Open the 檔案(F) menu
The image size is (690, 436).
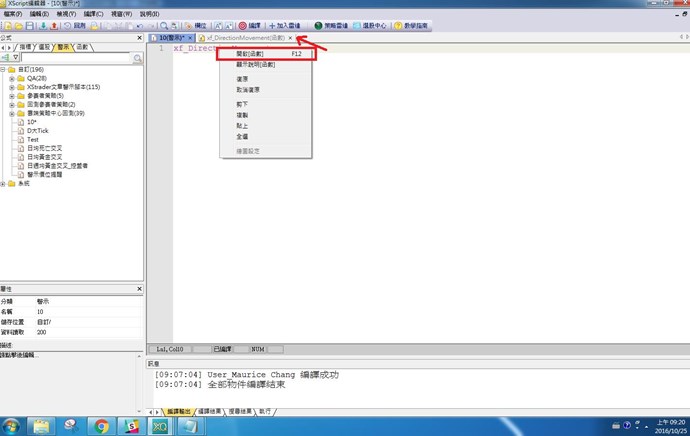[12, 14]
